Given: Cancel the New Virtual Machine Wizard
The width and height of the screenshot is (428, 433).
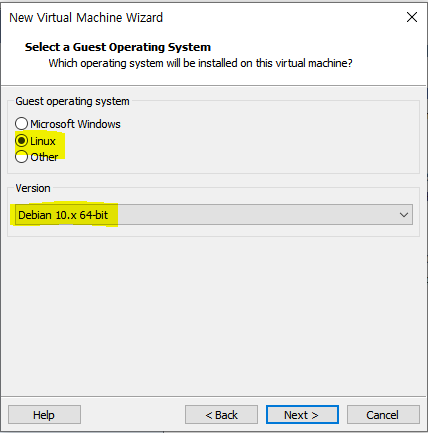Looking at the screenshot, I should pyautogui.click(x=383, y=415).
